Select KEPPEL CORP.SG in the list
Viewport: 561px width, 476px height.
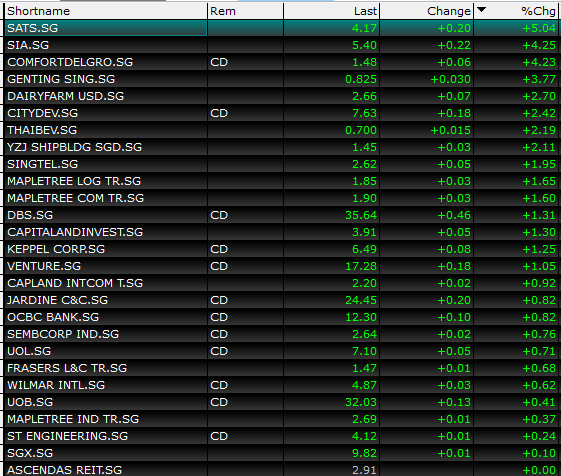[x=281, y=249]
